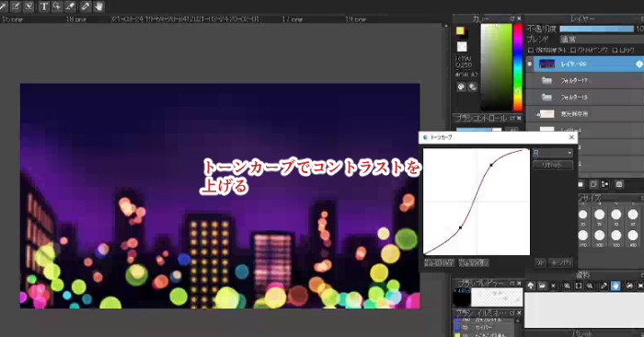Open the color palette wheel icon in Color panel
Screen dimensions: 644x337
pyautogui.click(x=461, y=87)
